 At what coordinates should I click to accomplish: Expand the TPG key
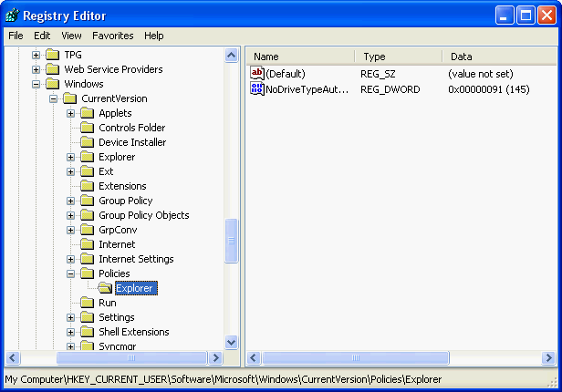pos(36,55)
